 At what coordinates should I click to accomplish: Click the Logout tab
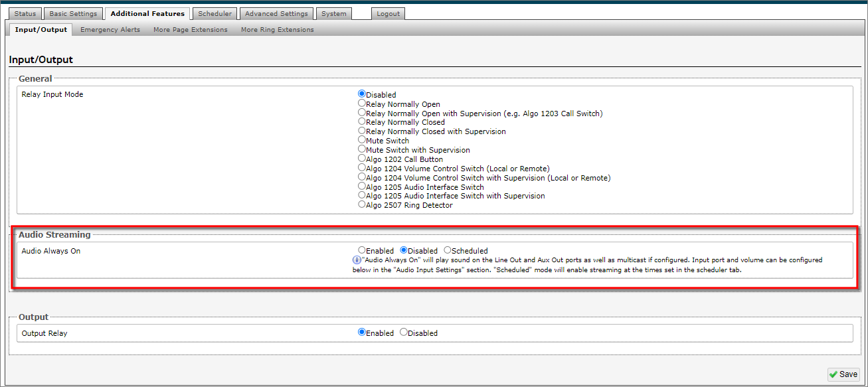point(388,14)
